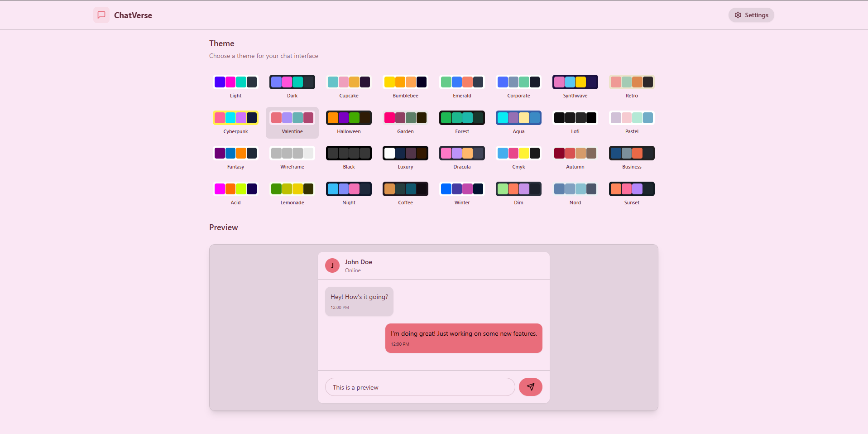Click the 'Preview' section heading
Screen dimensions: 868x434
tap(223, 227)
